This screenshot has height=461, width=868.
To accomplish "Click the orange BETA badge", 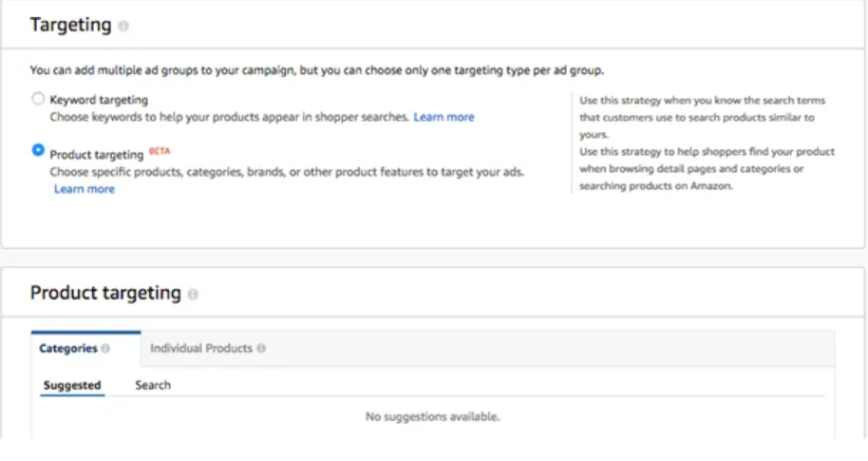I will (x=160, y=151).
